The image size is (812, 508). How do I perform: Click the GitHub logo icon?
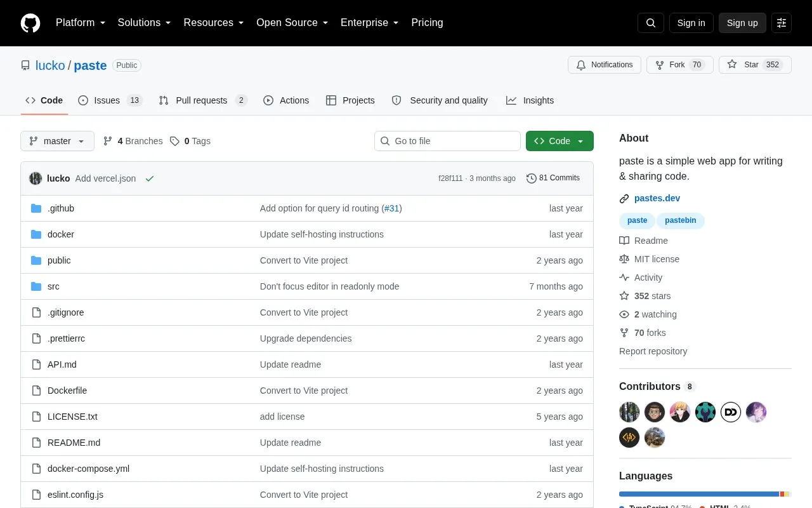tap(30, 23)
